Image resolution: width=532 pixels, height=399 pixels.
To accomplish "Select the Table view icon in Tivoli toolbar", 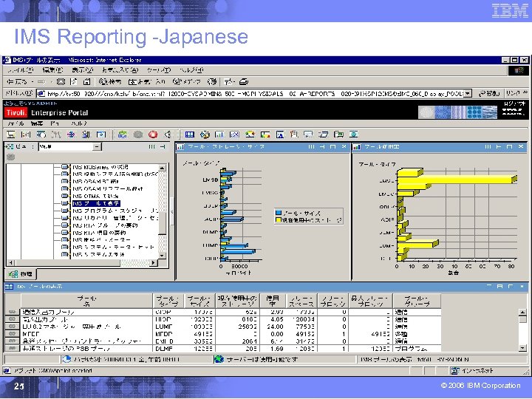I will click(190, 134).
